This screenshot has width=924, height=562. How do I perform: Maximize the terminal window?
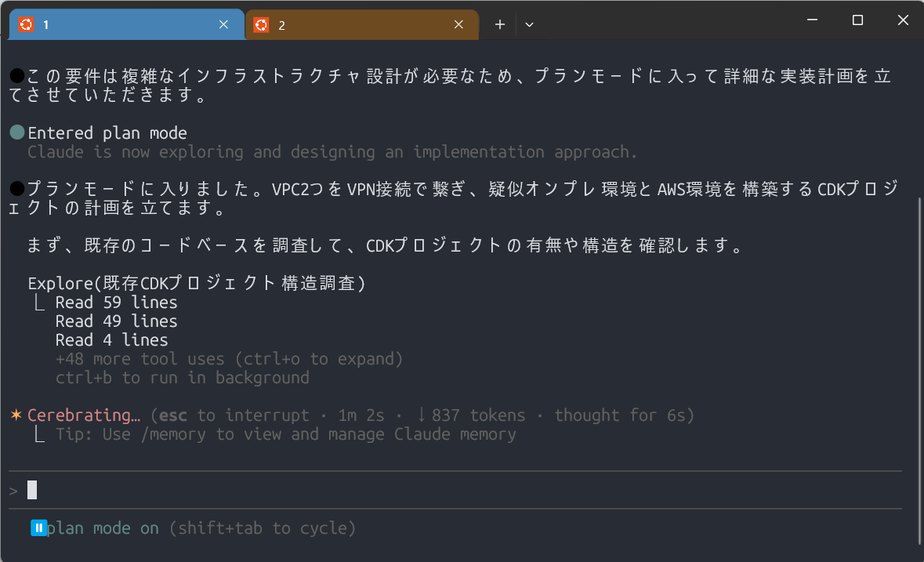(857, 20)
